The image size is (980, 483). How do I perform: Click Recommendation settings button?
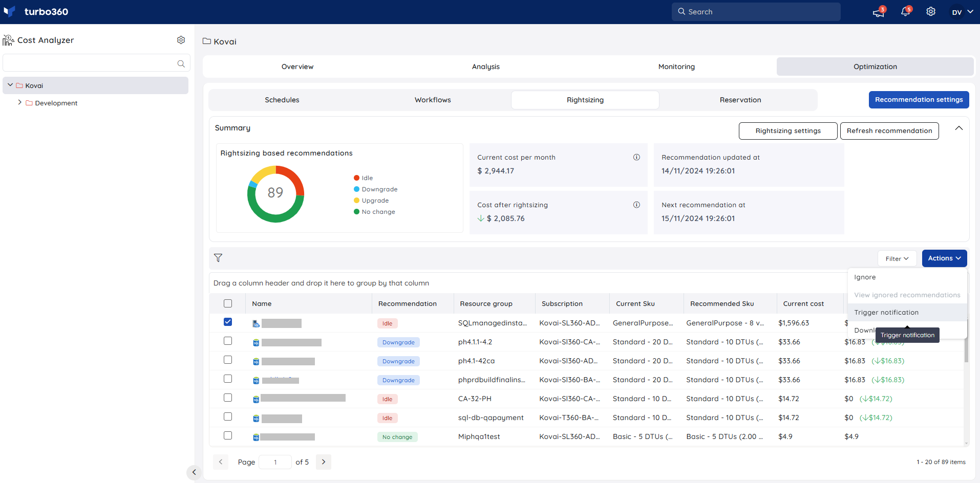point(919,100)
